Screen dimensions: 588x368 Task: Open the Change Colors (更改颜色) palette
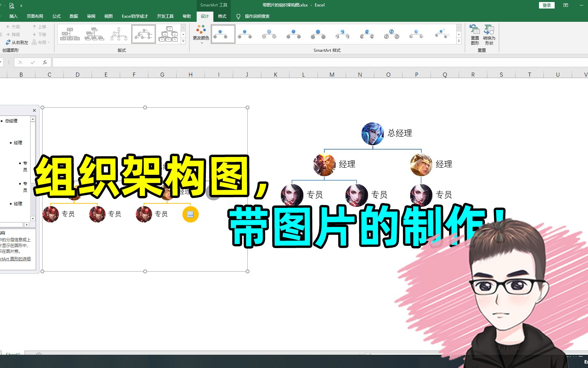pyautogui.click(x=201, y=34)
